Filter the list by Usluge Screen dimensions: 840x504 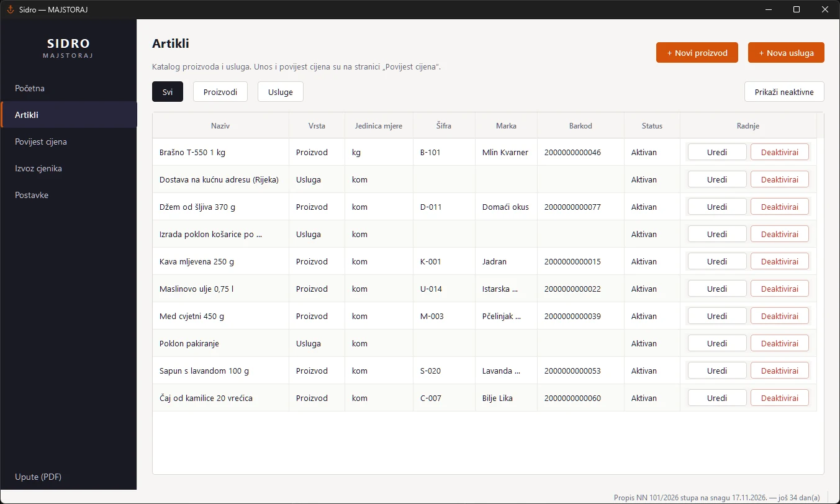click(x=281, y=92)
